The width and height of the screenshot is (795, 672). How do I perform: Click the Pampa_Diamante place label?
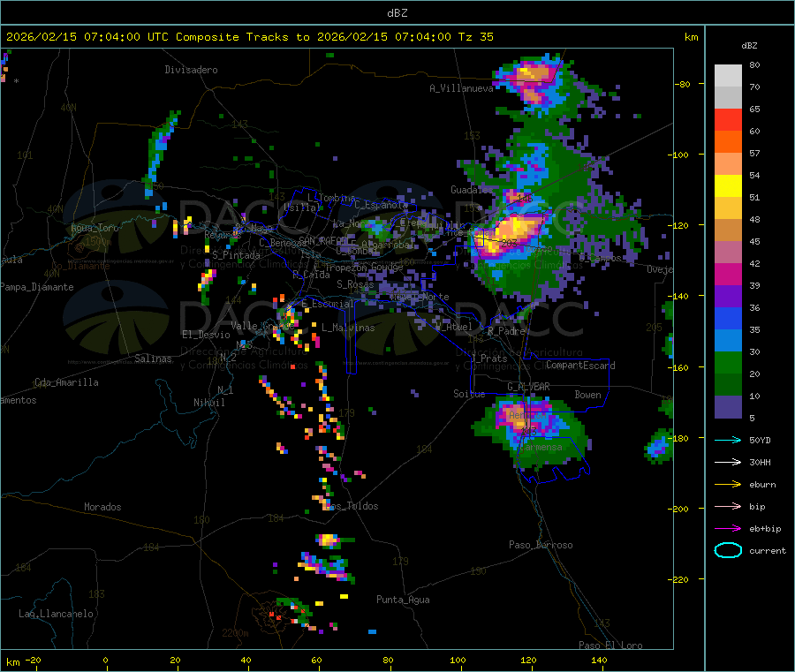(x=37, y=287)
